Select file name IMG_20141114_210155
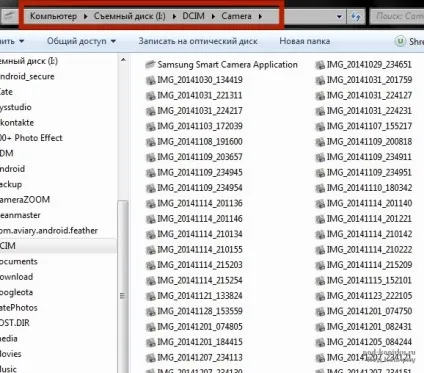 point(200,249)
